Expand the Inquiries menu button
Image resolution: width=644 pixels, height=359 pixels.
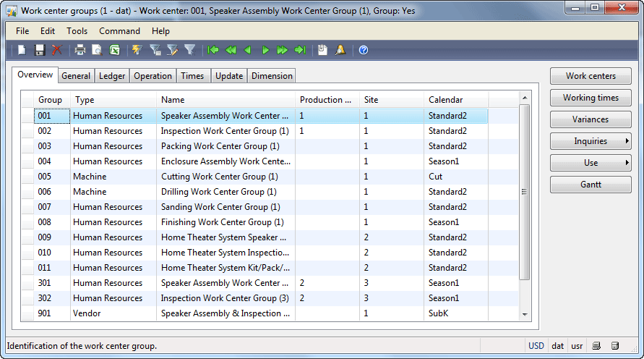point(591,141)
